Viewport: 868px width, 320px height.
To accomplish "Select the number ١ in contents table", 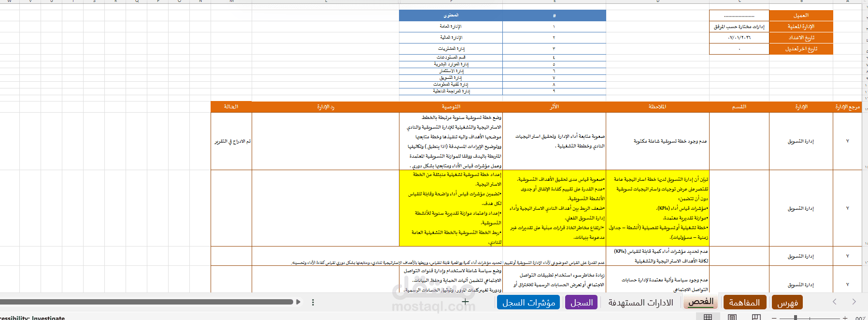I will tap(554, 27).
